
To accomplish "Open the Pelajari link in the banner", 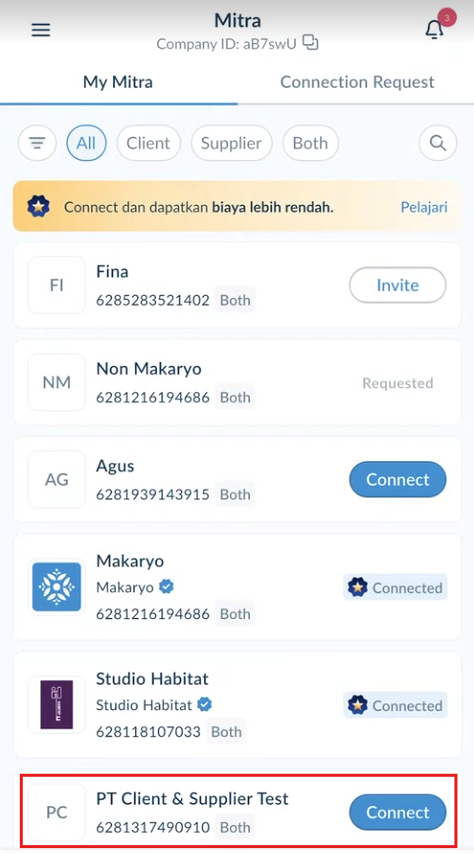I will [424, 207].
